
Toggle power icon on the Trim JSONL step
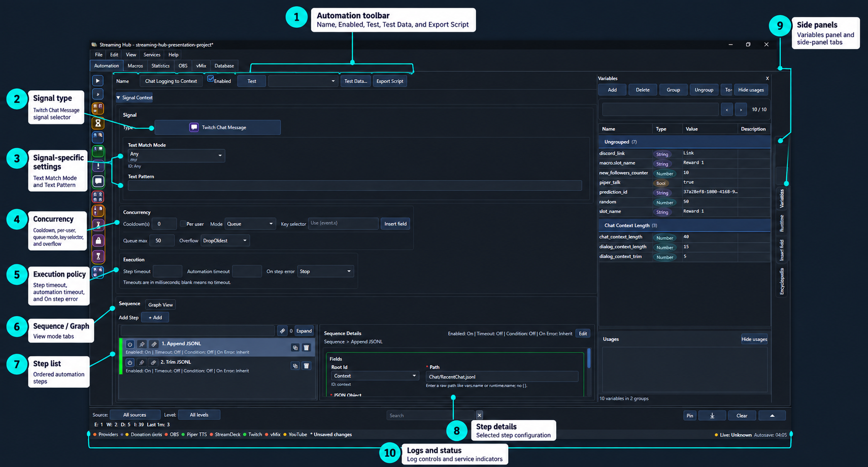[x=130, y=362]
